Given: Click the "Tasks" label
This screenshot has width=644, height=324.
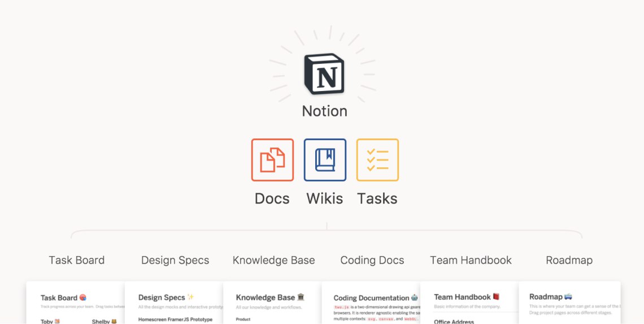Looking at the screenshot, I should (x=377, y=198).
